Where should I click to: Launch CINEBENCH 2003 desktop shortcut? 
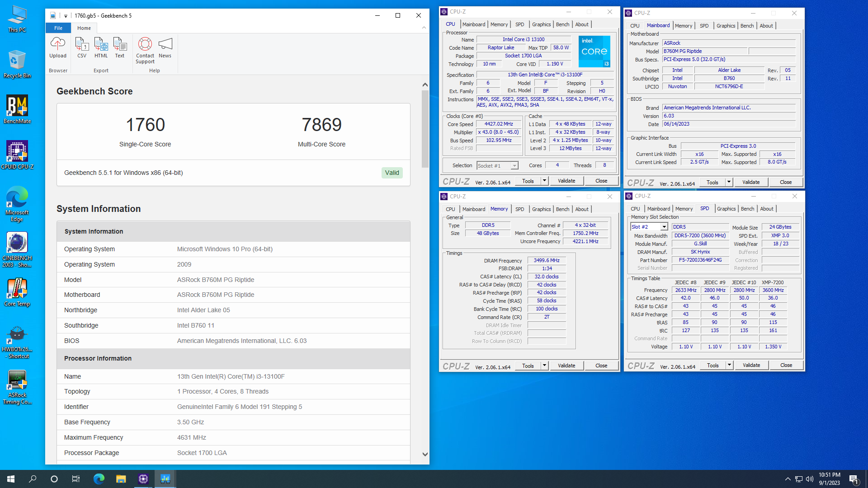click(17, 250)
